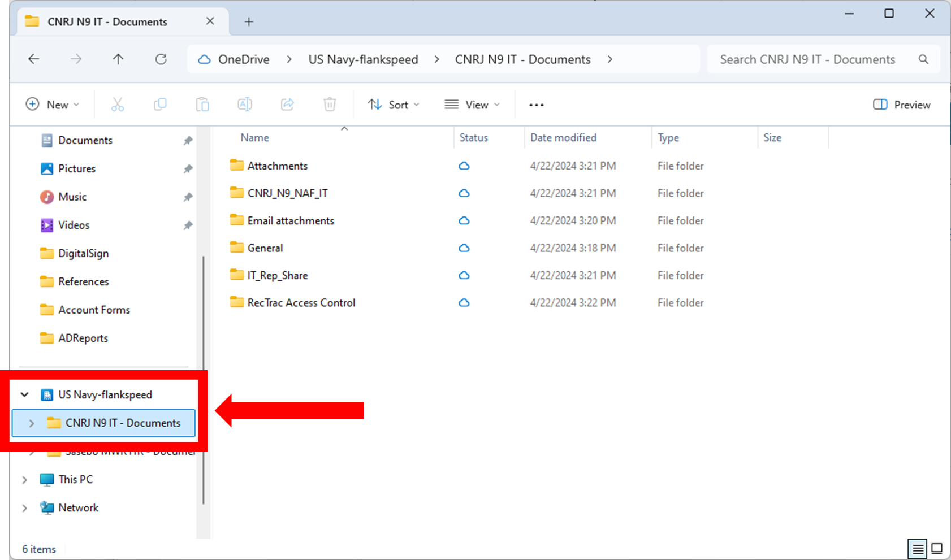Click inside the search box

(807, 59)
